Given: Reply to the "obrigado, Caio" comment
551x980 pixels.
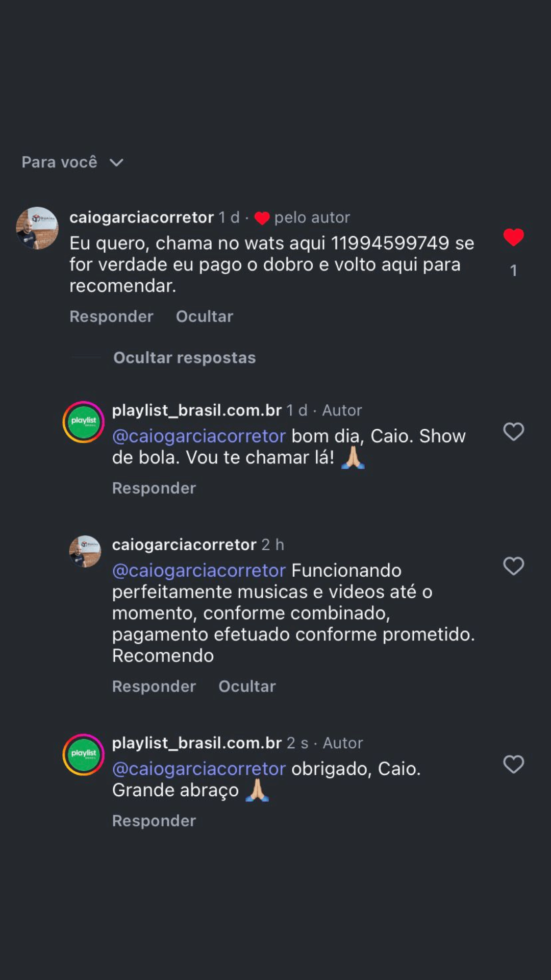Looking at the screenshot, I should pos(154,821).
